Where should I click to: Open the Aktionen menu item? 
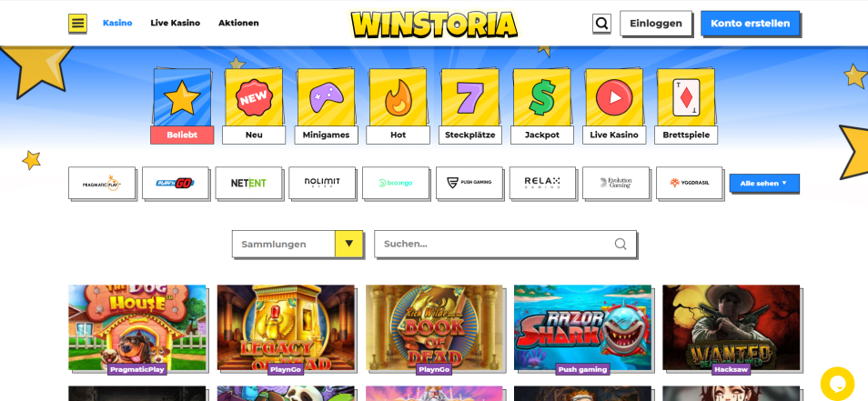238,24
